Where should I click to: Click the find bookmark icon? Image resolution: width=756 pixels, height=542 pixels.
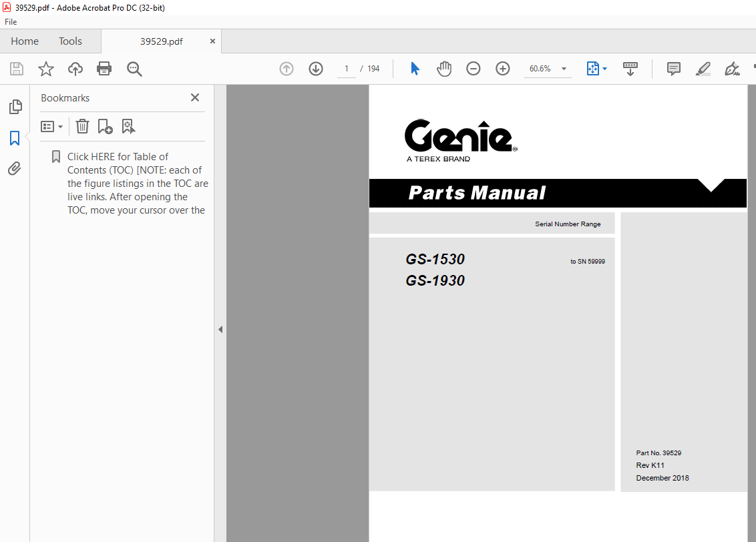tap(128, 126)
